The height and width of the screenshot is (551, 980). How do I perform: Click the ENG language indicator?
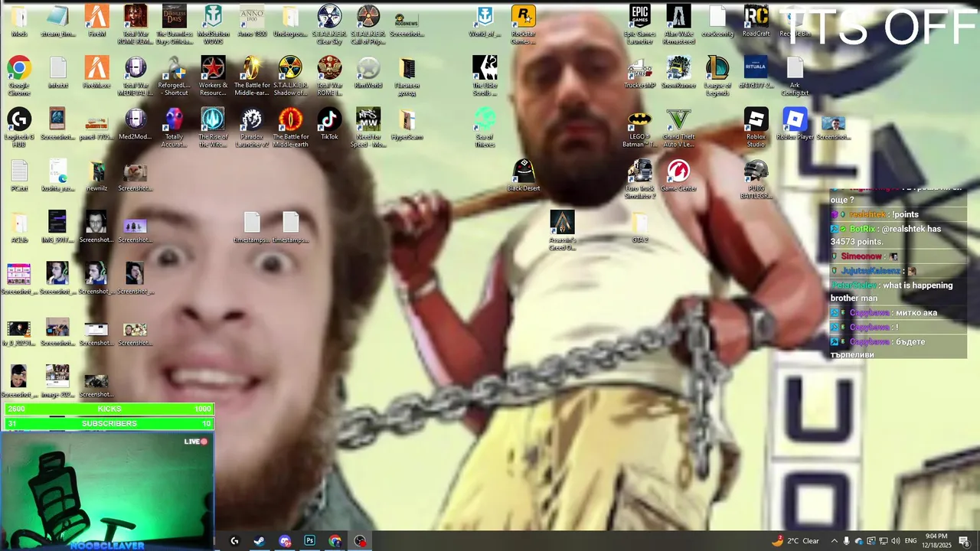[x=911, y=541]
